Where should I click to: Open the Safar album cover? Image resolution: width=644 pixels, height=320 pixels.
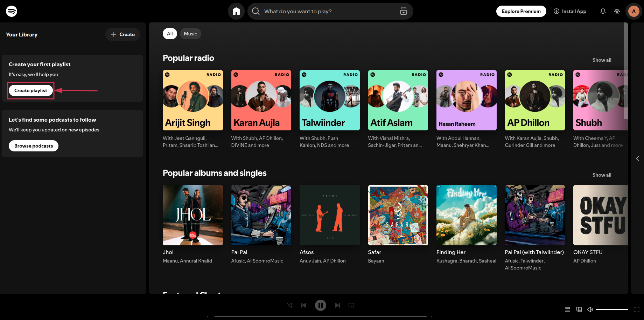point(398,215)
